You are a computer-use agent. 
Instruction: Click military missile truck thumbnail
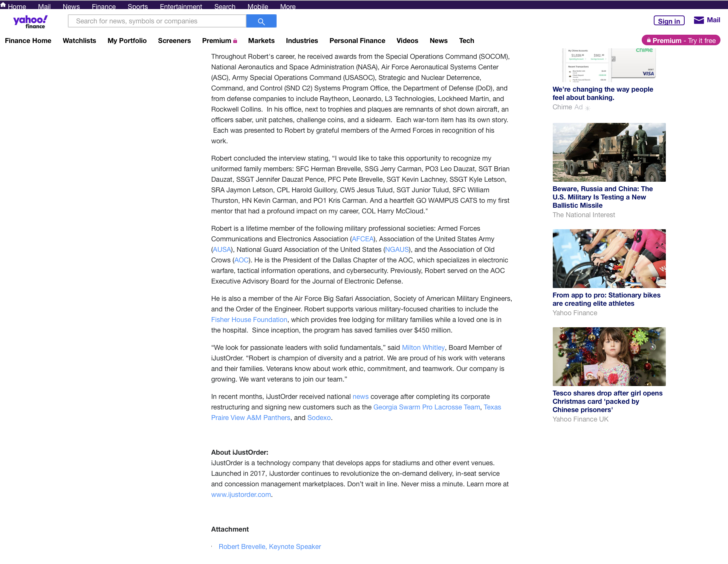[609, 152]
